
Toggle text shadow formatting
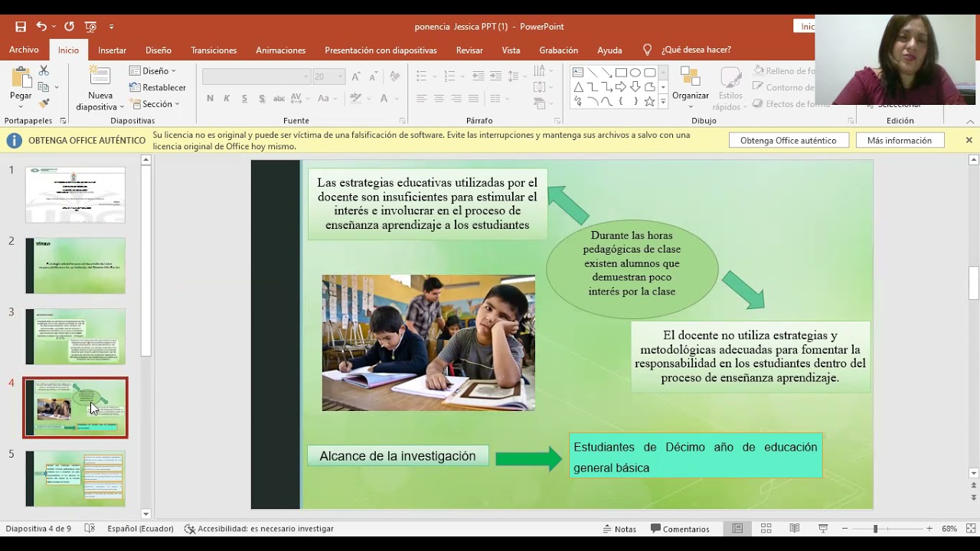pyautogui.click(x=262, y=99)
